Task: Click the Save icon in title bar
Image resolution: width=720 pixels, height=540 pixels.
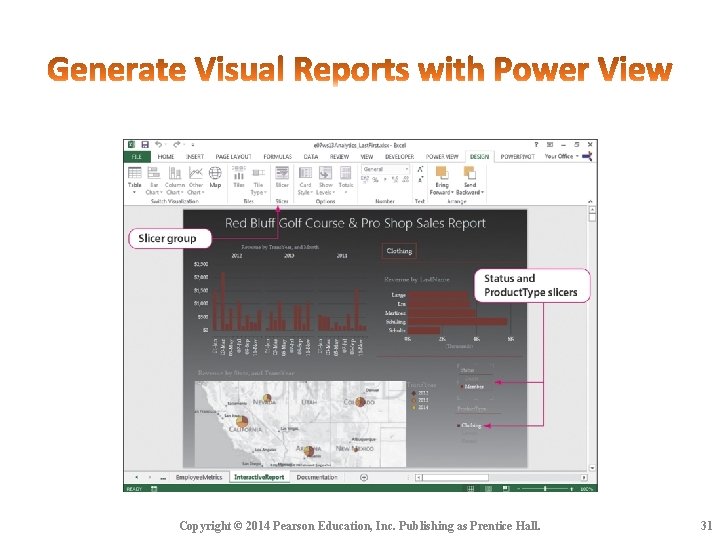Action: point(145,145)
